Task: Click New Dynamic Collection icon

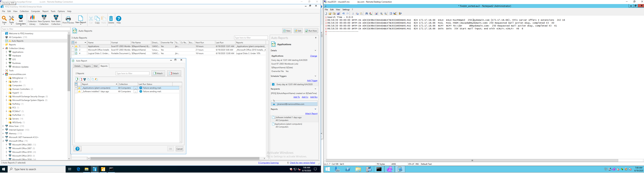Action: pyautogui.click(x=44, y=20)
